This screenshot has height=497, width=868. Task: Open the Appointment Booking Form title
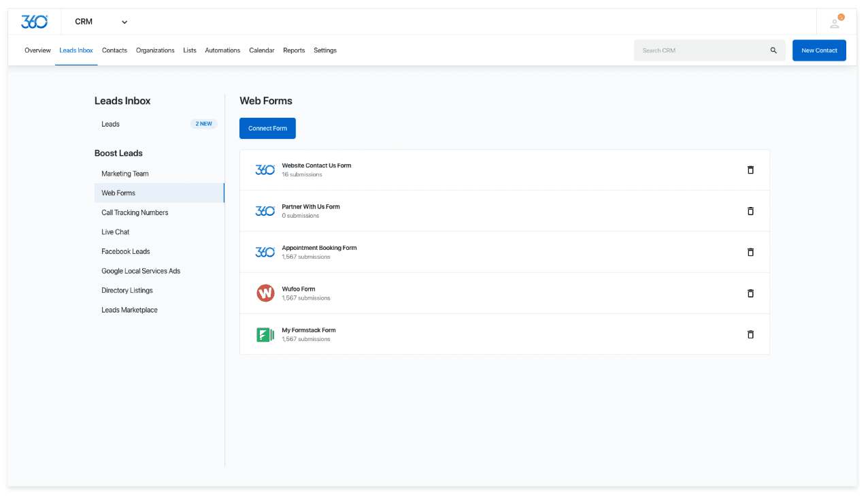coord(319,248)
